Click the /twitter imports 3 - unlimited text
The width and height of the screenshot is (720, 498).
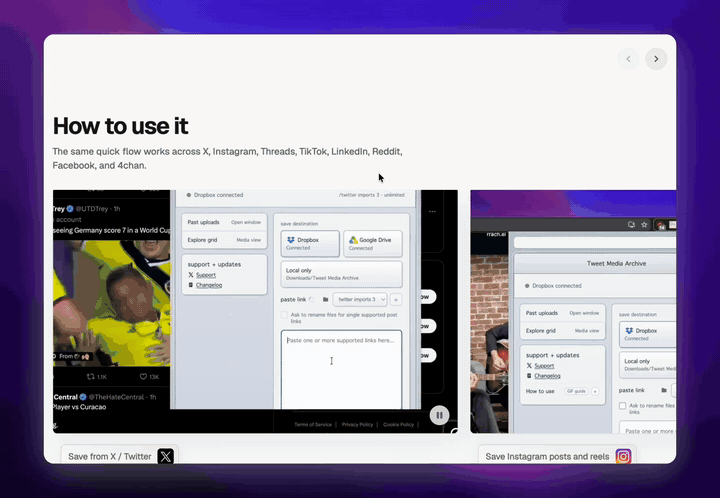(x=371, y=195)
